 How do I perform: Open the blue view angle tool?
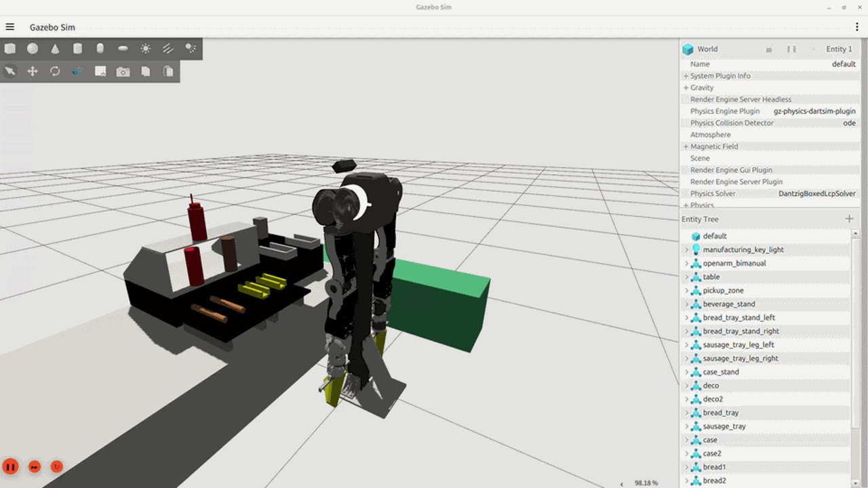pos(77,71)
